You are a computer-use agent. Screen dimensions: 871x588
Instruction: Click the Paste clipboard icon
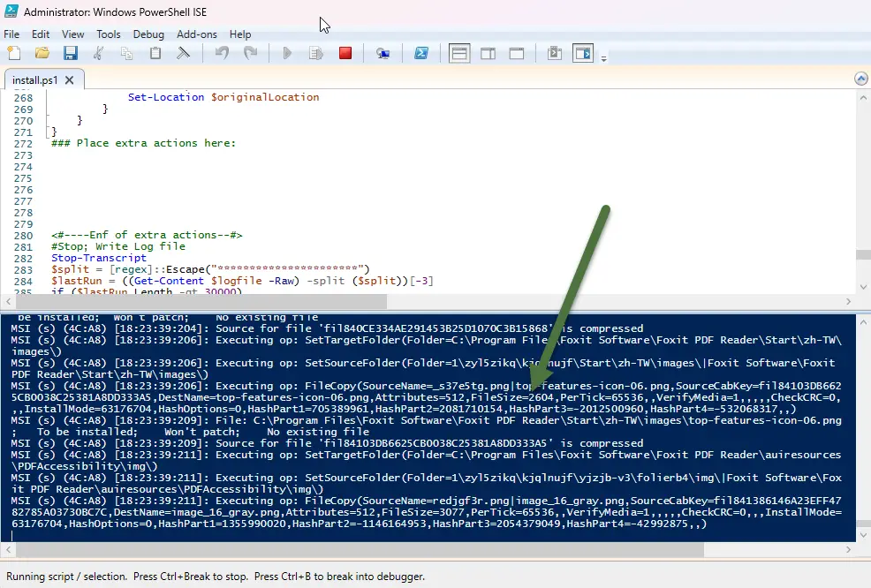(155, 54)
